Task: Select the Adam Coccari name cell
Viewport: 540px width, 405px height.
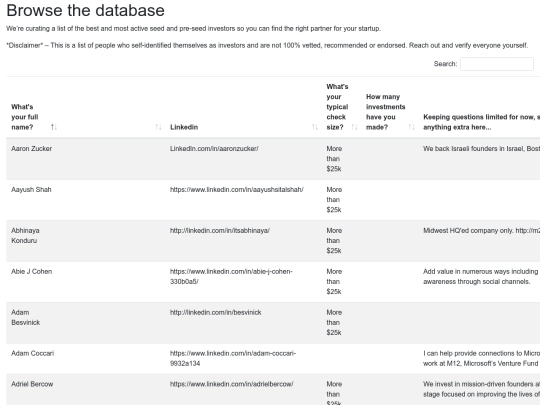Action: pyautogui.click(x=32, y=353)
